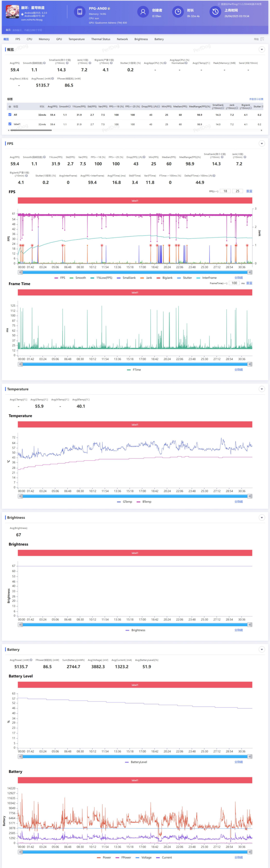
Task: Open the Delta(FTime)>100ms help icon
Action: [214, 176]
